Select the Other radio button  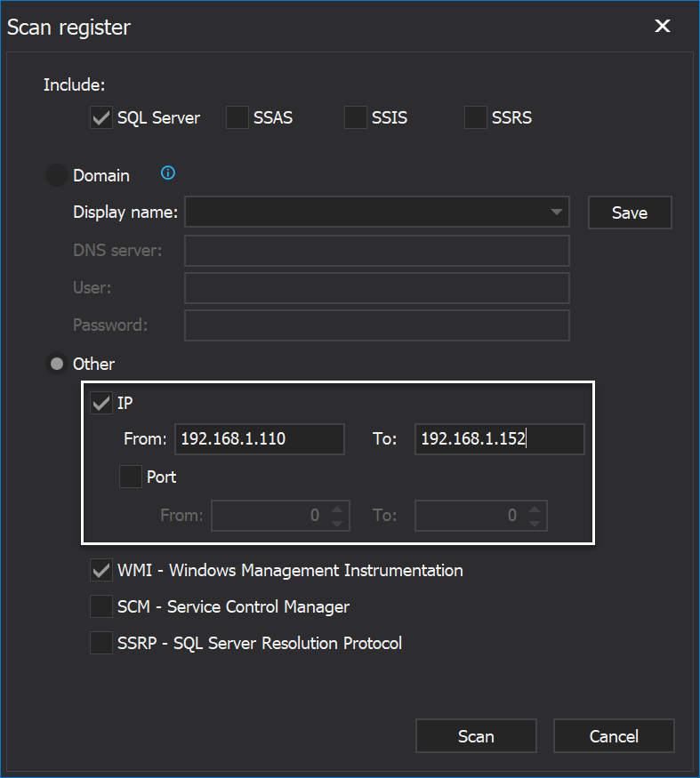pos(57,364)
